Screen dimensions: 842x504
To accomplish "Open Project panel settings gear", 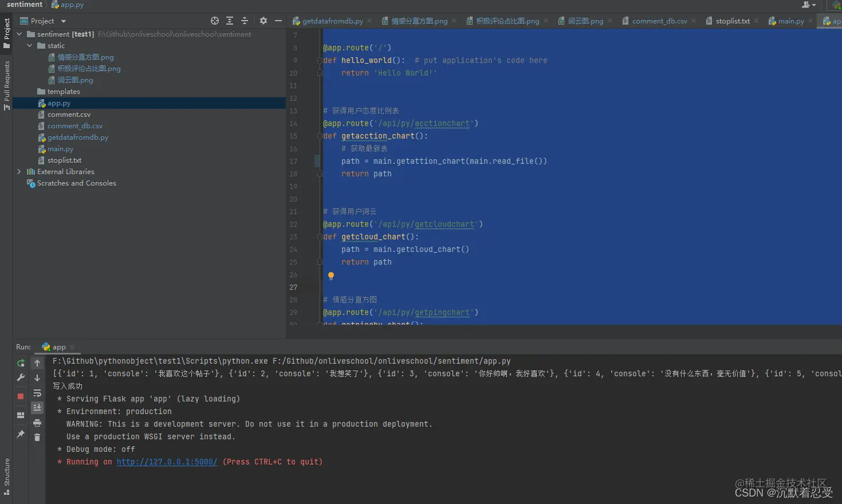I will coord(263,21).
